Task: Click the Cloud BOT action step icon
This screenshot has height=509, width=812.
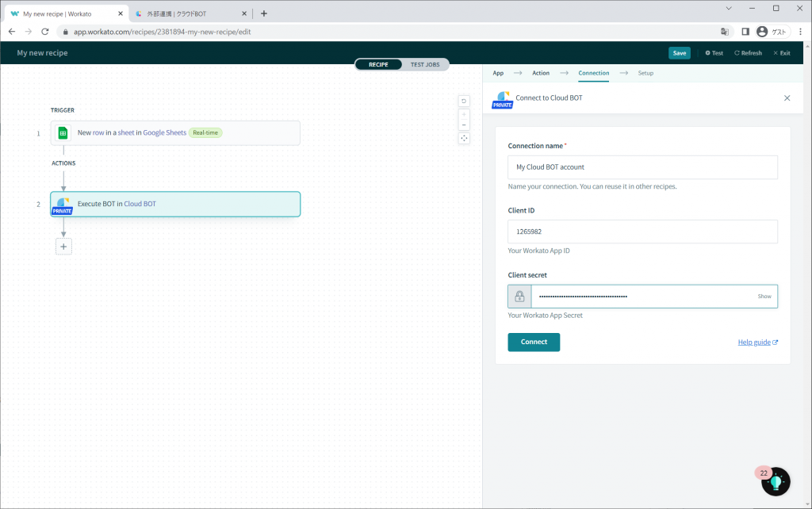Action: point(63,205)
